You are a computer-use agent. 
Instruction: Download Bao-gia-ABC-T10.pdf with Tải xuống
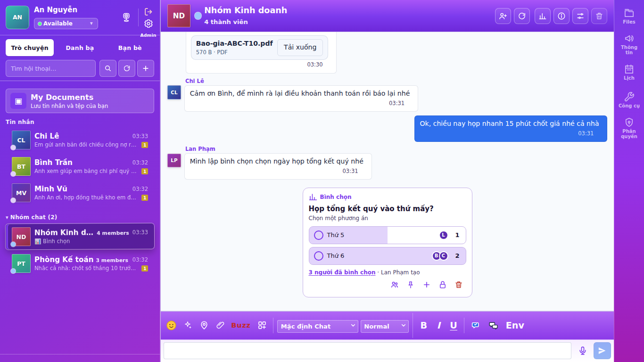coord(300,48)
